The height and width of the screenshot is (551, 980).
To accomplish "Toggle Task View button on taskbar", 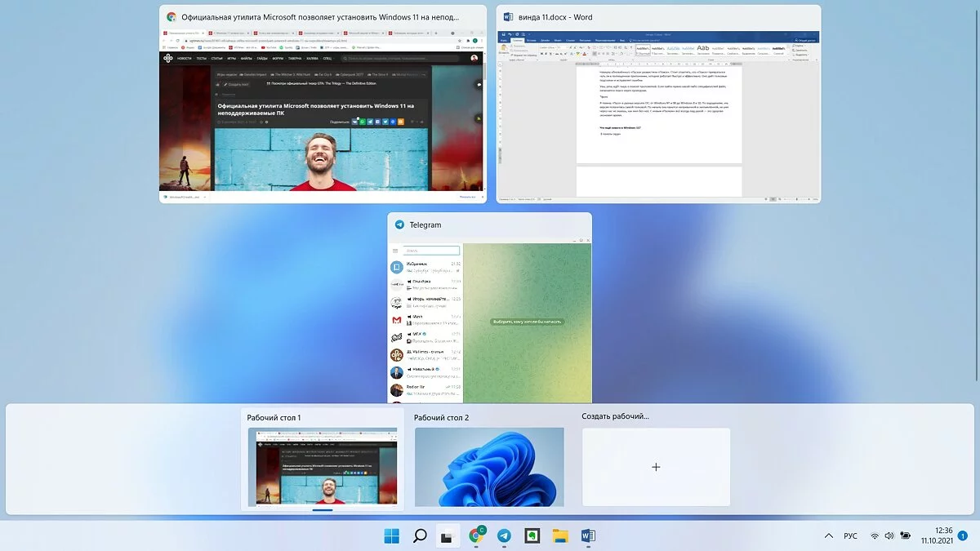I will [448, 536].
